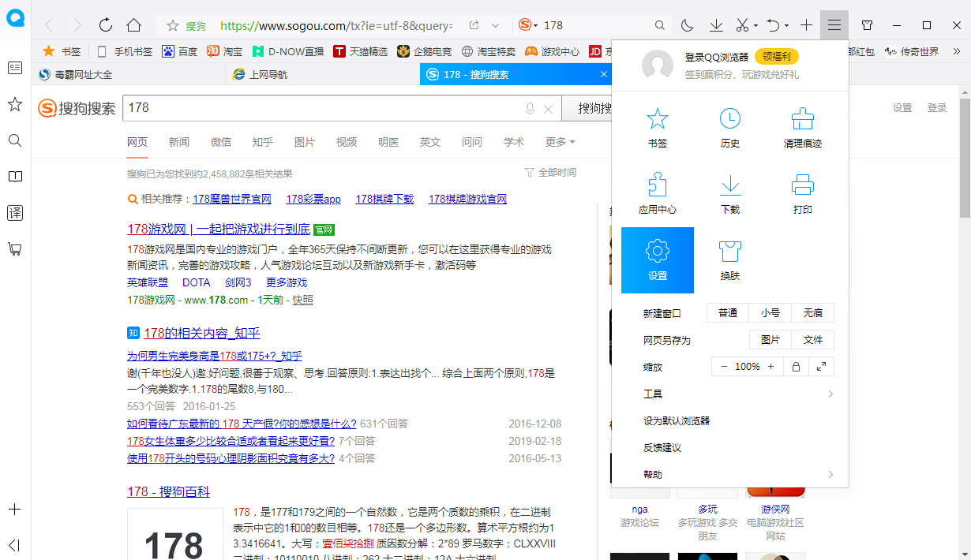971x560 pixels.
Task: Open the 应用中心 app center
Action: [x=657, y=193]
